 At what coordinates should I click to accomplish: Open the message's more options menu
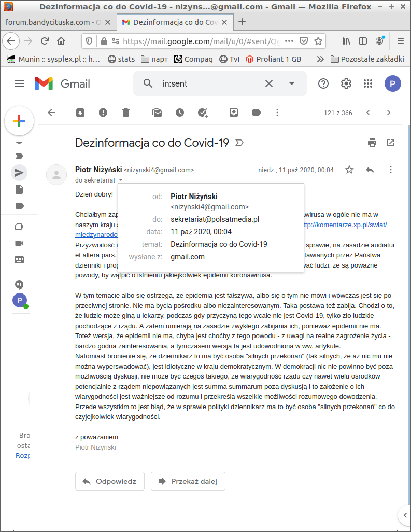point(391,170)
